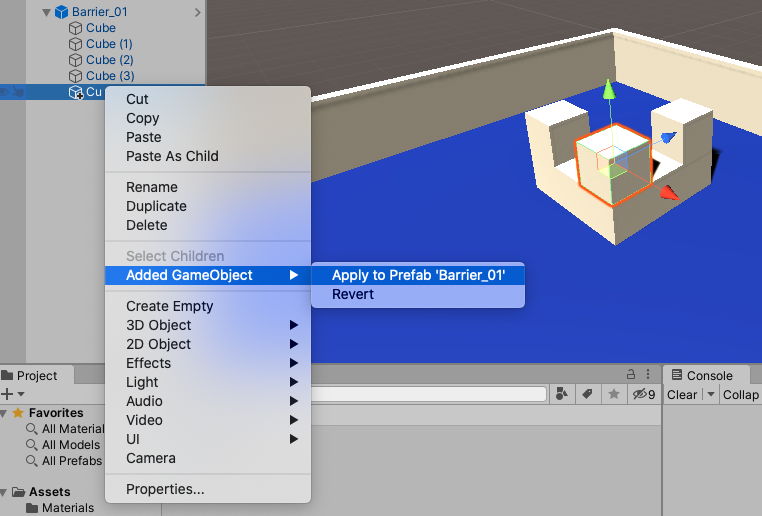This screenshot has height=516, width=762.
Task: Choose Camera from the context menu
Action: (x=208, y=458)
